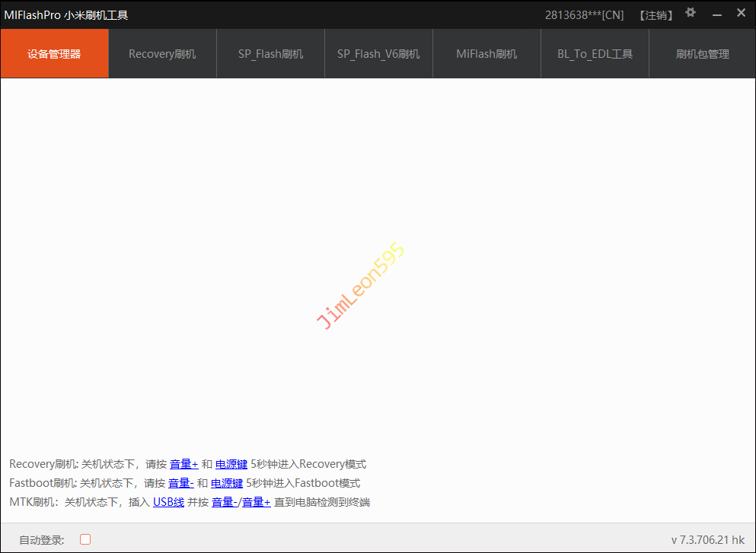This screenshot has width=756, height=553.
Task: Click the 【注销】 logout button
Action: 656,15
